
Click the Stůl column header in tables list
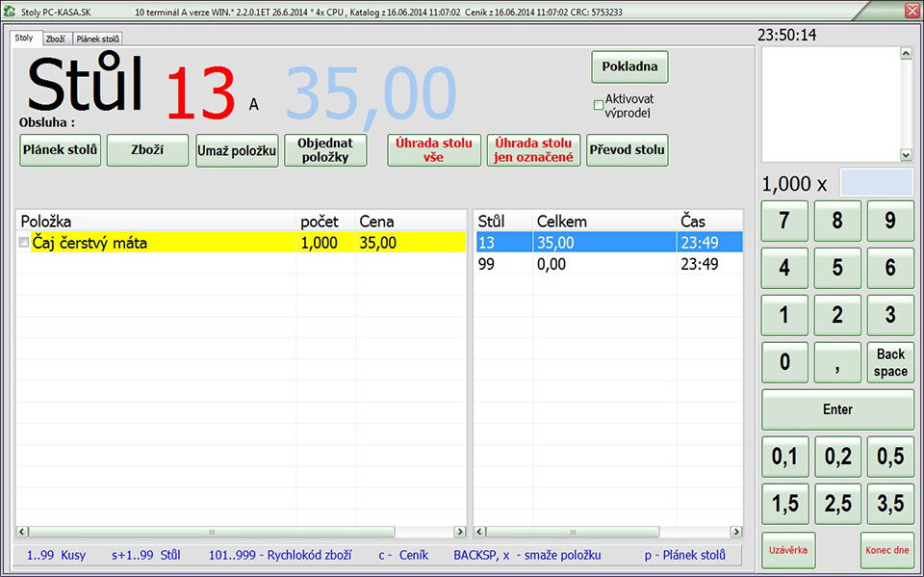click(503, 222)
